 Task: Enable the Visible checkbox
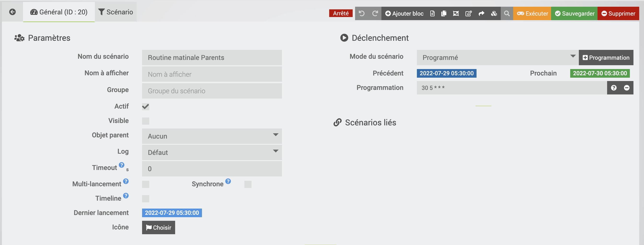tap(145, 121)
